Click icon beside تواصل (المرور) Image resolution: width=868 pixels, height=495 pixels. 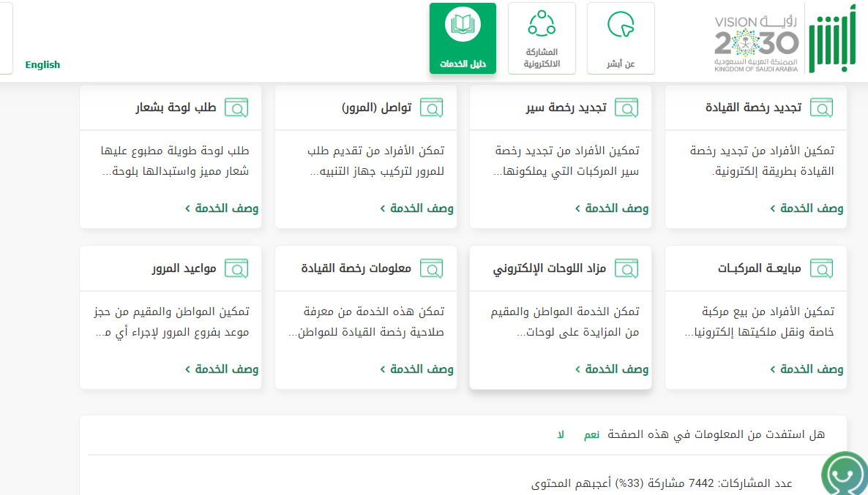pyautogui.click(x=431, y=107)
